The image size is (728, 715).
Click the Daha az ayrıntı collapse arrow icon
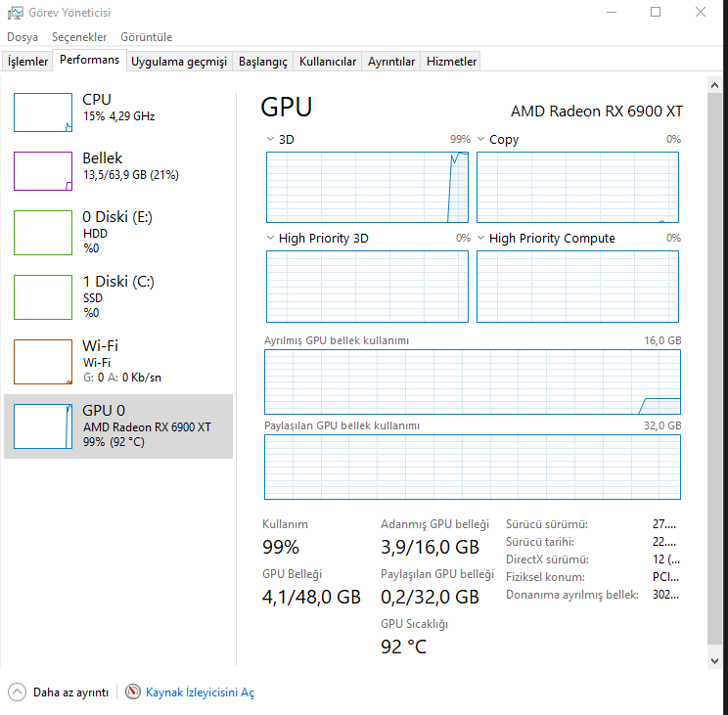(x=18, y=693)
